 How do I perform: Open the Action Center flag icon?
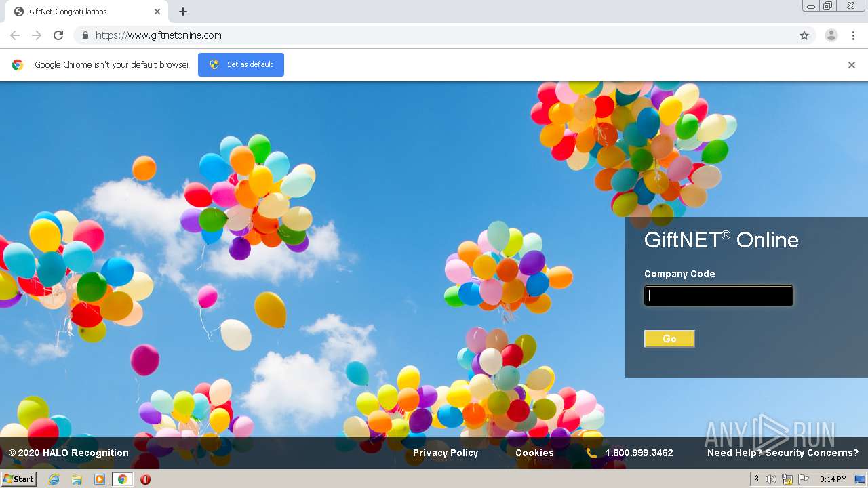coord(804,479)
